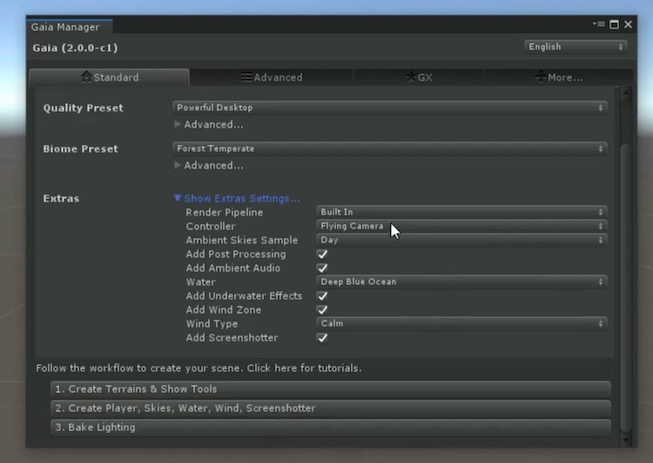Viewport: 653px width, 463px height.
Task: Click the Gaia (2.0.0-c1) version title
Action: pos(75,48)
